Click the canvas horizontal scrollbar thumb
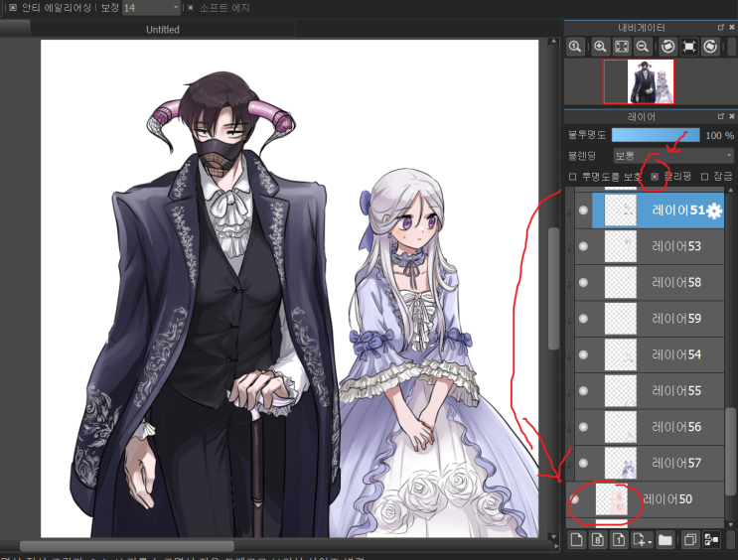738x560 pixels. point(127,546)
